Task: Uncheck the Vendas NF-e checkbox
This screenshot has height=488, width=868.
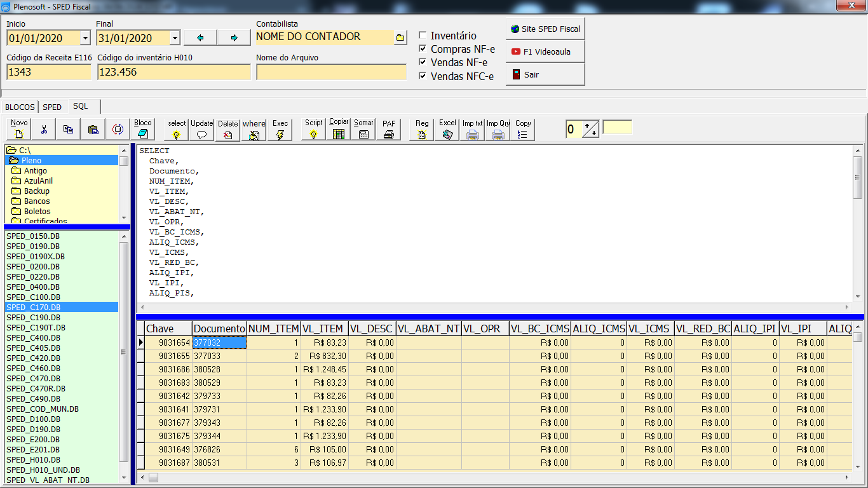Action: (x=423, y=62)
